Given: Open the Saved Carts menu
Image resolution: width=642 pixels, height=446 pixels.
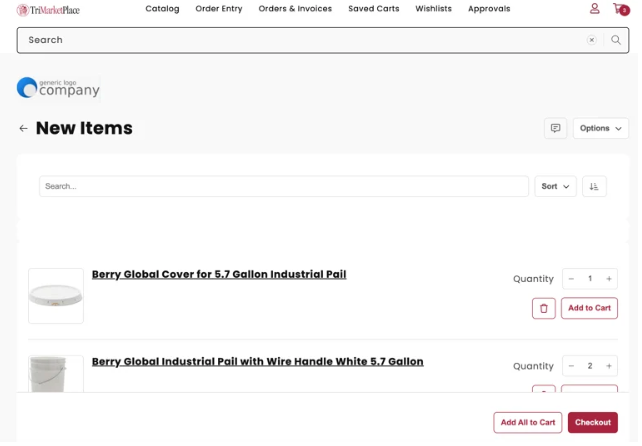Looking at the screenshot, I should [x=373, y=9].
